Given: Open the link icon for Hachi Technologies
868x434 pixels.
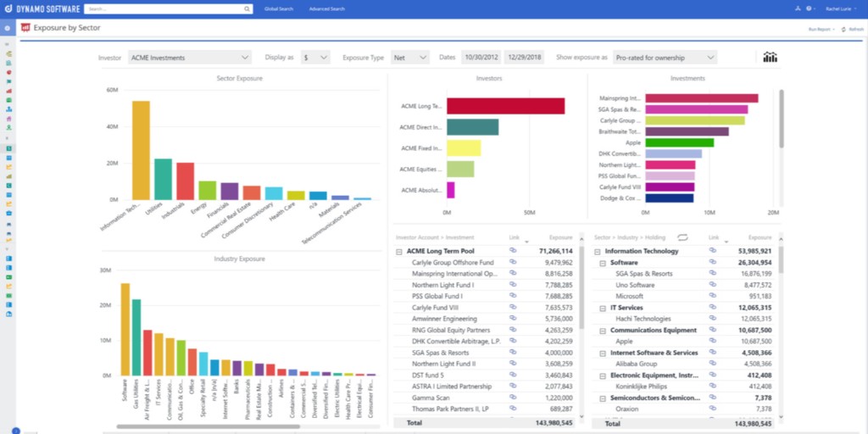Looking at the screenshot, I should (712, 319).
